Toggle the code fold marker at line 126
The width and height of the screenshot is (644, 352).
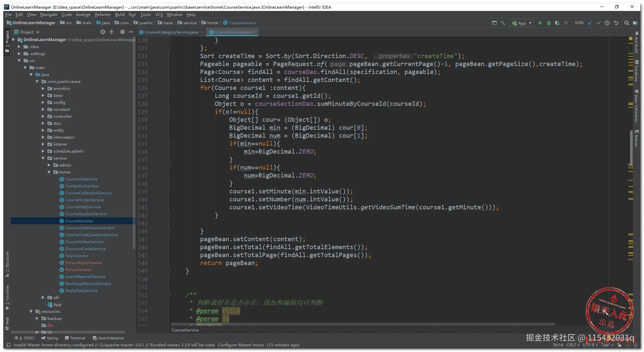click(168, 88)
